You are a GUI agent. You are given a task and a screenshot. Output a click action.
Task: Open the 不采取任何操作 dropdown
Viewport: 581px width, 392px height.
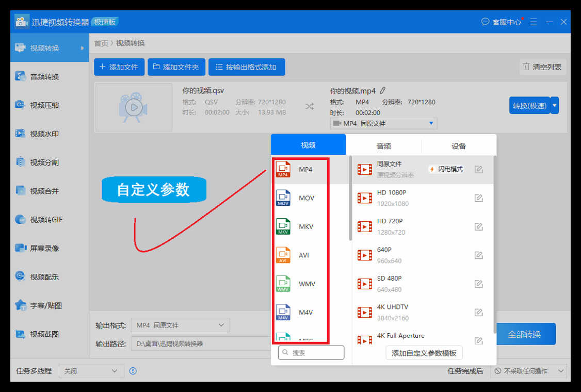pyautogui.click(x=528, y=371)
